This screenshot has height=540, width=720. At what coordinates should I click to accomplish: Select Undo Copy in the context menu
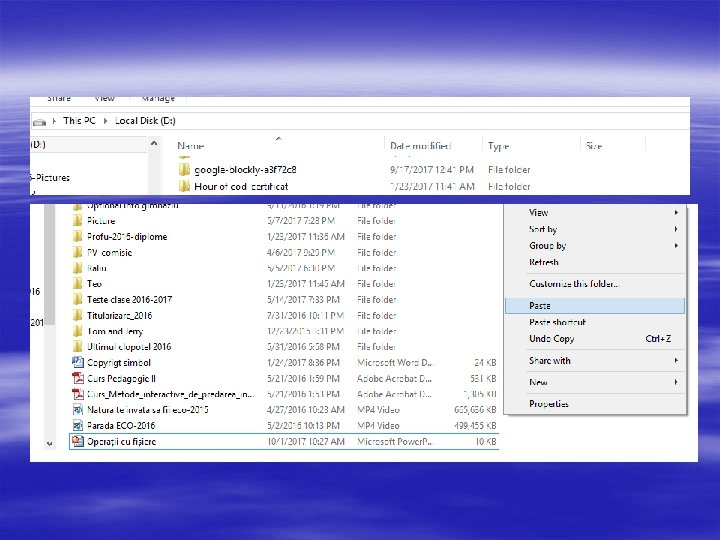[x=595, y=339]
